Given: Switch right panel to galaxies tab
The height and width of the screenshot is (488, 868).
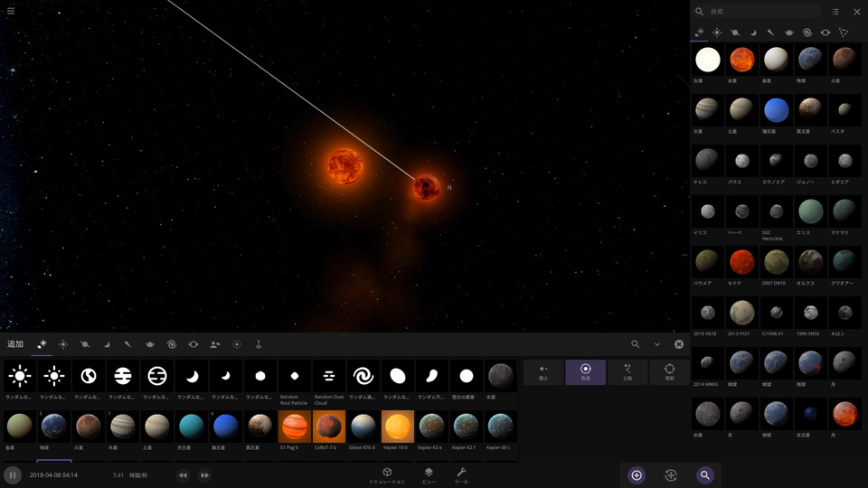Looking at the screenshot, I should 807,33.
